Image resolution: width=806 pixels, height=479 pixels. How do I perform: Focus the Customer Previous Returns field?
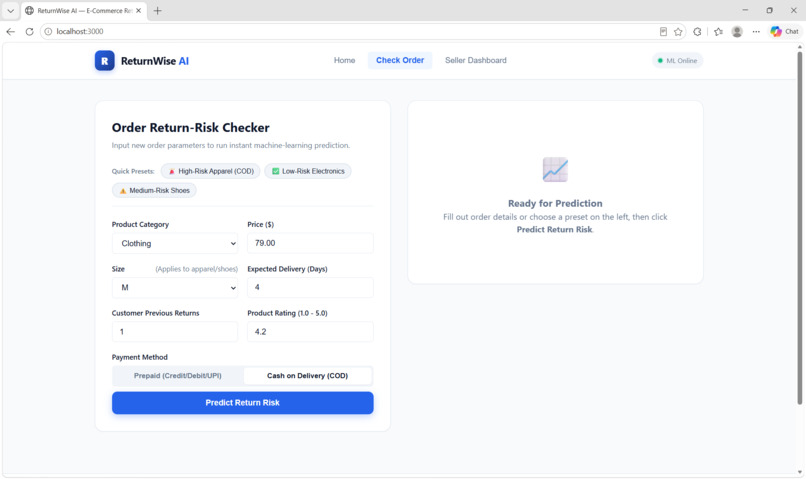pos(175,331)
